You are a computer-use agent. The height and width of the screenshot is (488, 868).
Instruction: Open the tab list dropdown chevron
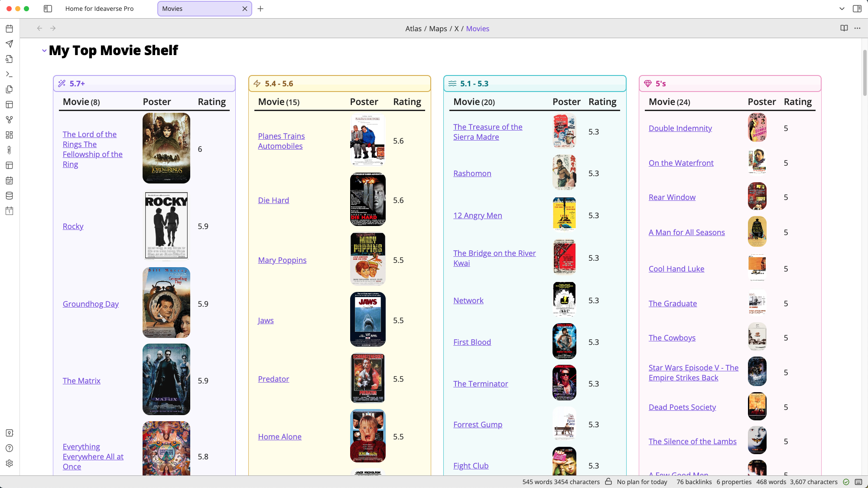pos(842,9)
